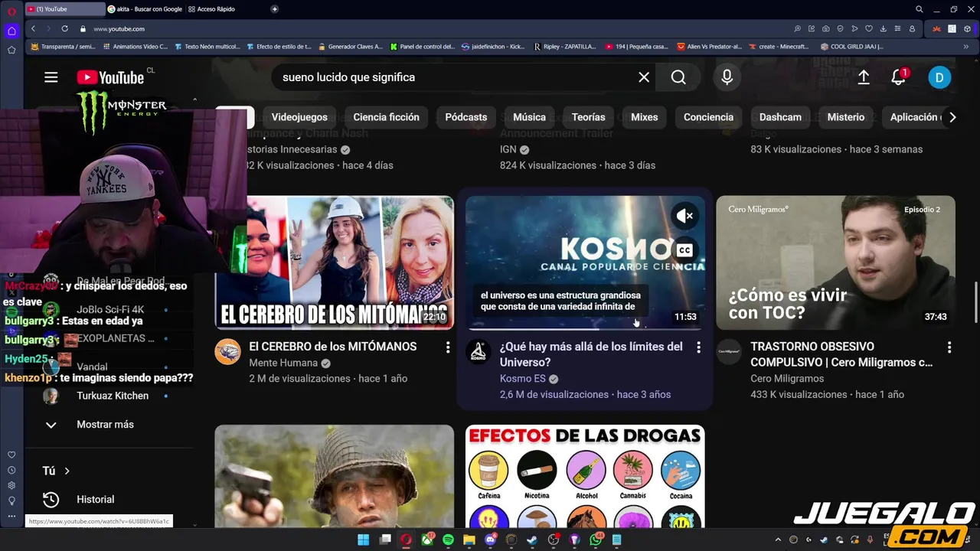The height and width of the screenshot is (551, 980).
Task: Open options for Kosmo universe video
Action: (698, 347)
